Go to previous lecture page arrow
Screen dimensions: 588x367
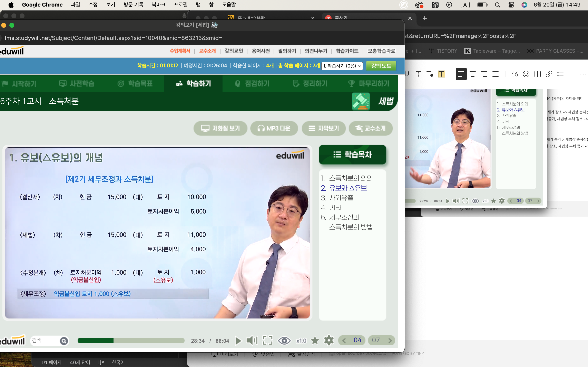(x=344, y=340)
